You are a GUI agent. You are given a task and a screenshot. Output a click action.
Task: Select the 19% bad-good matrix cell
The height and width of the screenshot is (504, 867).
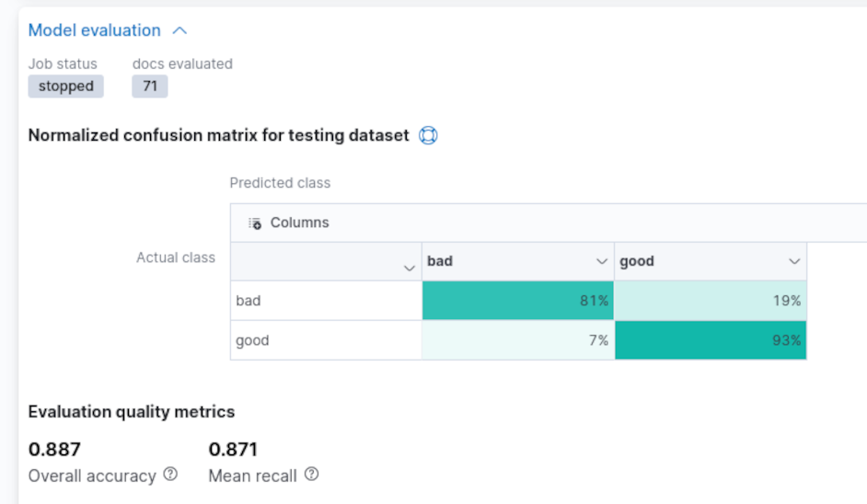pos(711,301)
